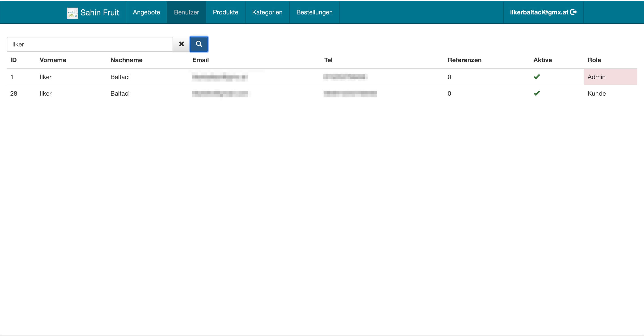Clear search with the X icon
Screen dimensions: 644x336
(x=181, y=44)
